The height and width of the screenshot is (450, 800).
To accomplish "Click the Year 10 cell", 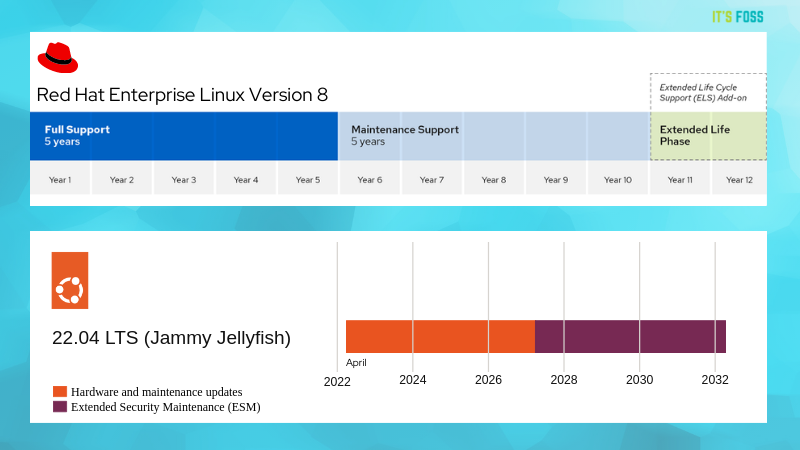I will [618, 178].
